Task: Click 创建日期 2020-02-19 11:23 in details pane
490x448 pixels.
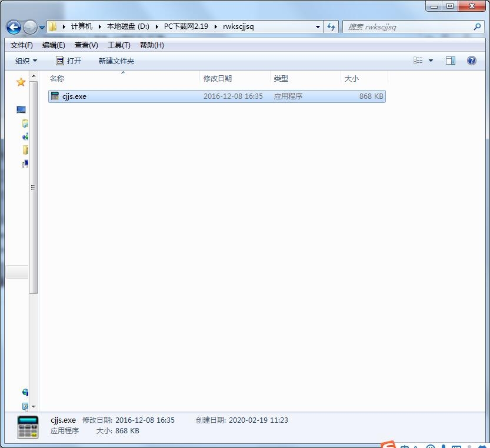Action: click(x=242, y=420)
